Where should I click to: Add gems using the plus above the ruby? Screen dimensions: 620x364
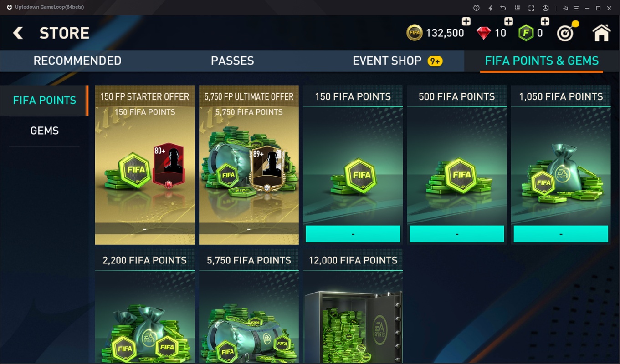pyautogui.click(x=508, y=21)
